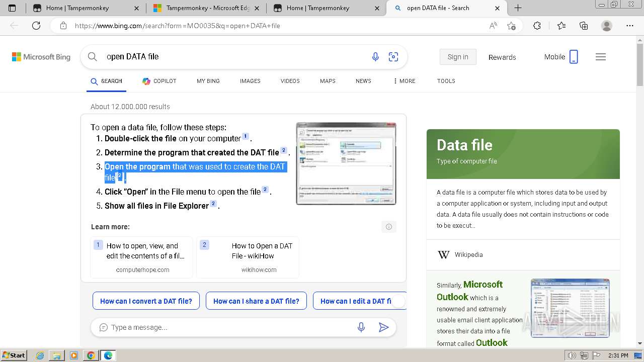Open the IMAGES results tab
This screenshot has width=644, height=362.
250,81
